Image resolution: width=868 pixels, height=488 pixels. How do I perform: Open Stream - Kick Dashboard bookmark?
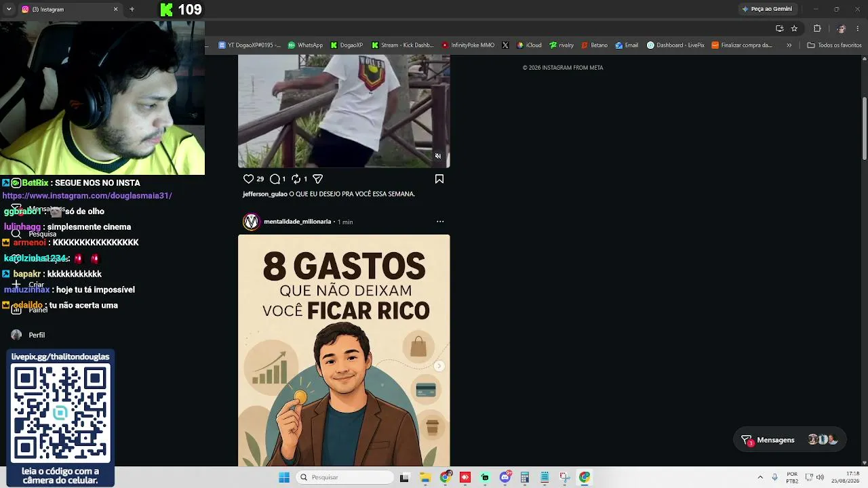point(402,45)
